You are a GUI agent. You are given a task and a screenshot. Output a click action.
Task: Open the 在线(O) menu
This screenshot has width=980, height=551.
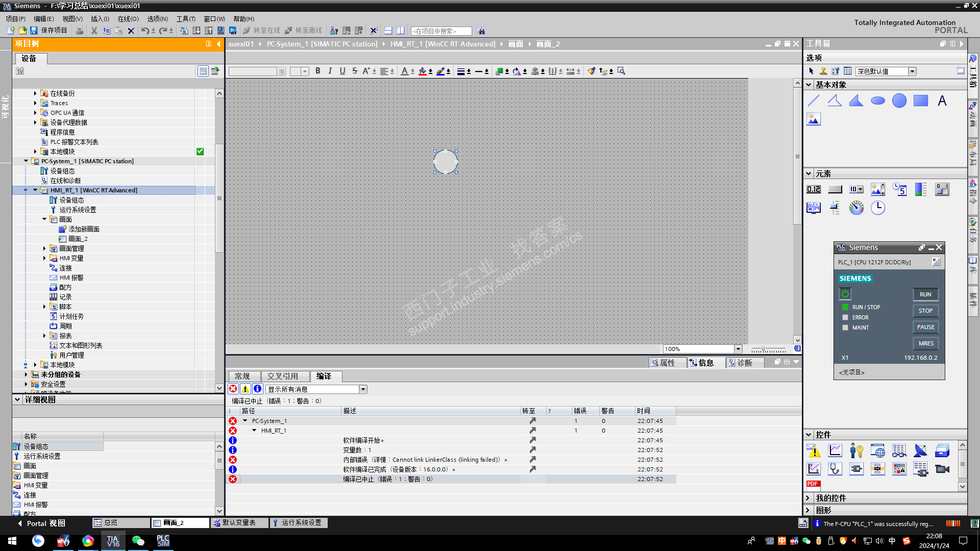[128, 19]
